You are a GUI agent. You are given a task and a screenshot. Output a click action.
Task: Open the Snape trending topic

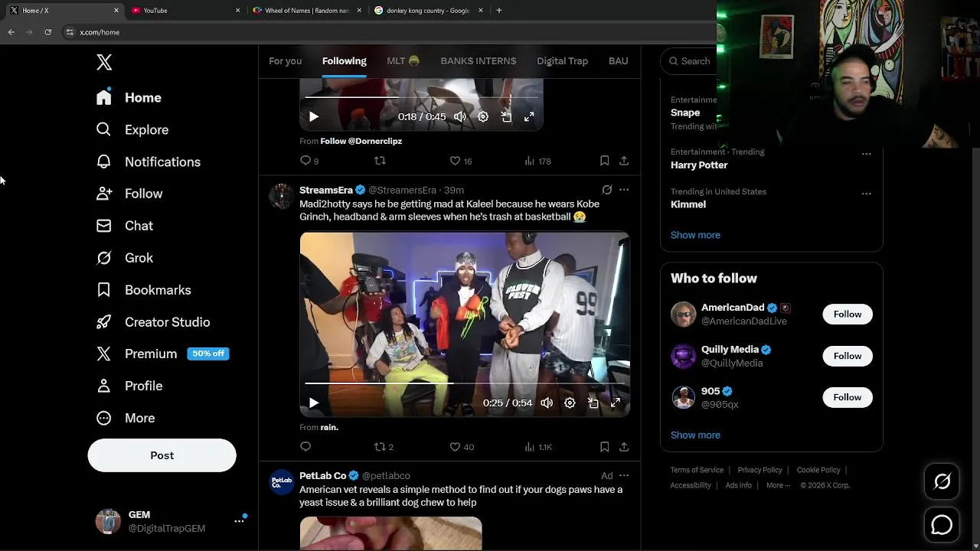point(685,112)
